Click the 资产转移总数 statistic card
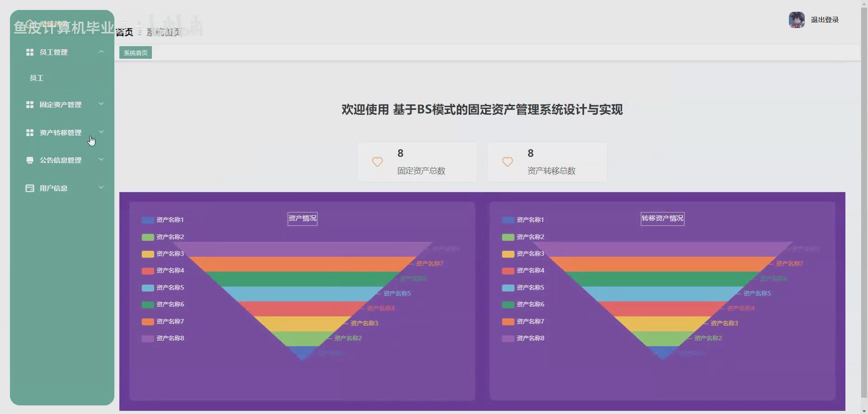868x414 pixels. (547, 162)
